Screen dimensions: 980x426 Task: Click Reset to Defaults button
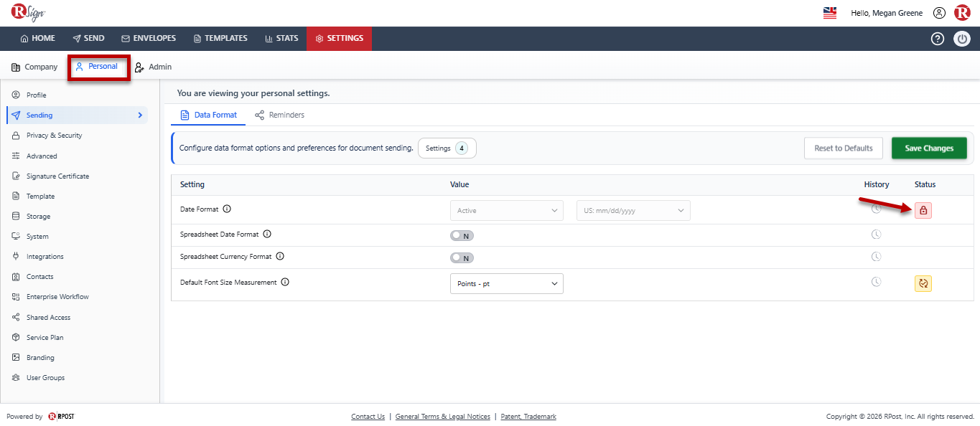844,148
